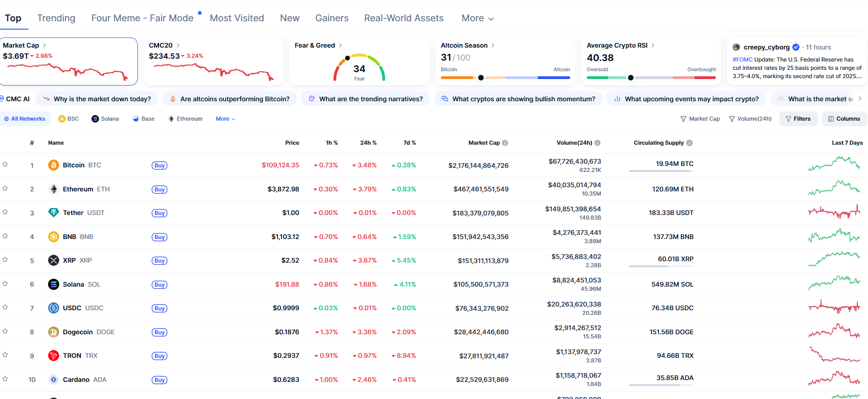
Task: Switch to the Trending tab
Action: coord(56,18)
